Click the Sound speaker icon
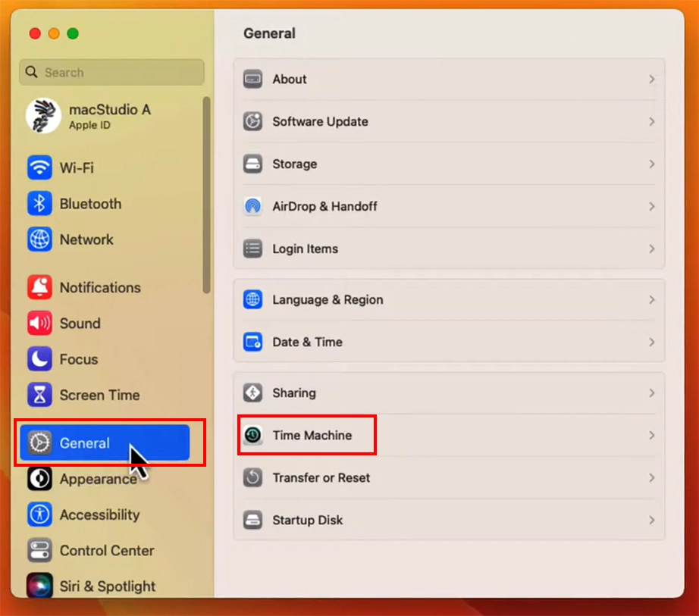Image resolution: width=699 pixels, height=616 pixels. [39, 324]
